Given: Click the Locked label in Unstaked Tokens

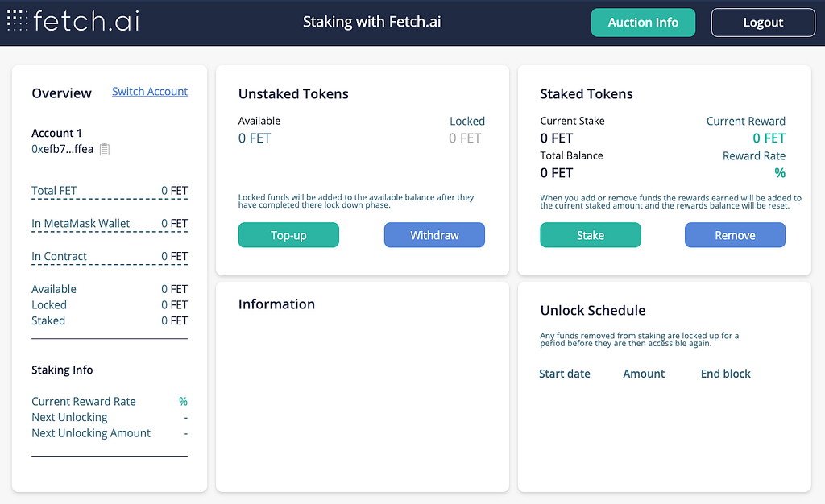Looking at the screenshot, I should (x=467, y=121).
